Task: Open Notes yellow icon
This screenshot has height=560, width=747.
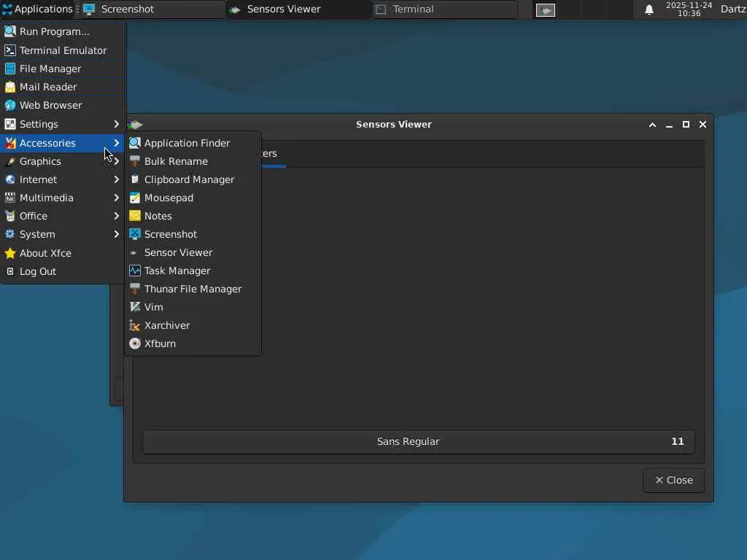Action: (135, 216)
